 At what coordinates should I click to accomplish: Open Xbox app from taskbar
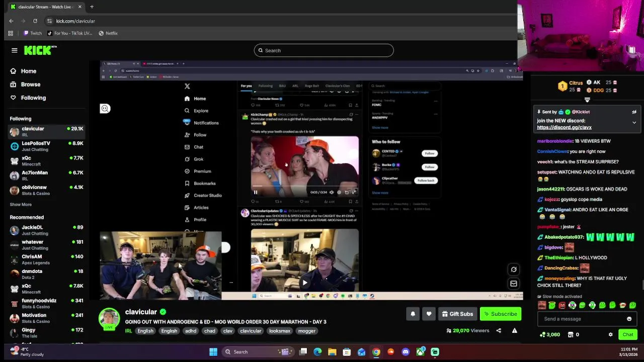click(420, 352)
